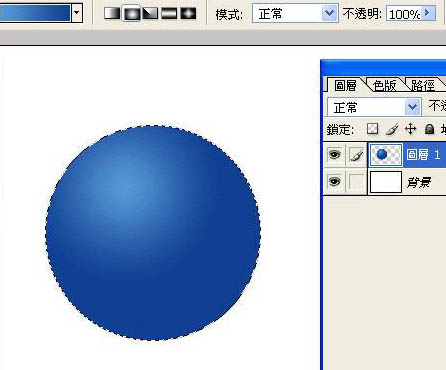Click the paintbrush indicator for 圖層 1

[x=356, y=155]
